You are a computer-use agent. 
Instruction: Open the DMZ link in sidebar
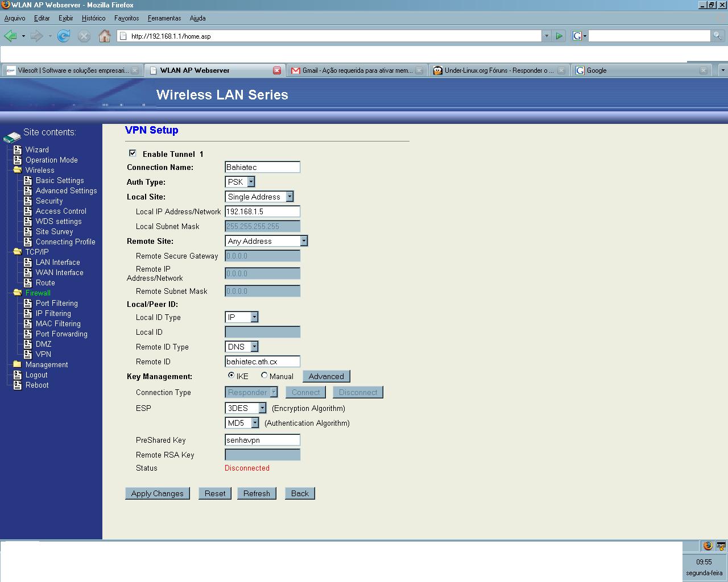click(x=44, y=344)
